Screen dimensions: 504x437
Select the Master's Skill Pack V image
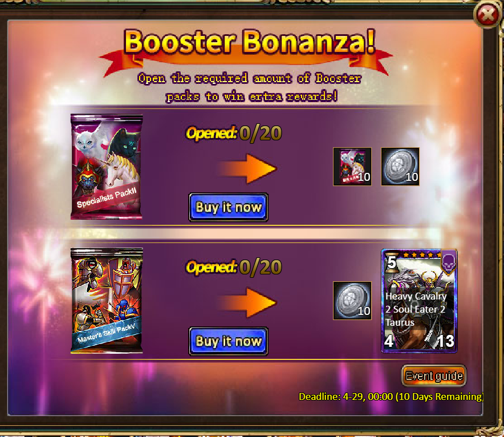tap(107, 301)
